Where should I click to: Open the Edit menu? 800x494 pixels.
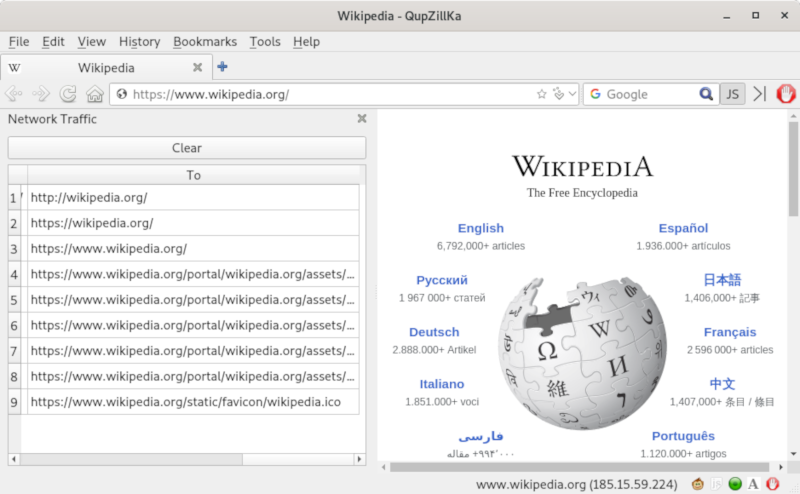pos(53,42)
